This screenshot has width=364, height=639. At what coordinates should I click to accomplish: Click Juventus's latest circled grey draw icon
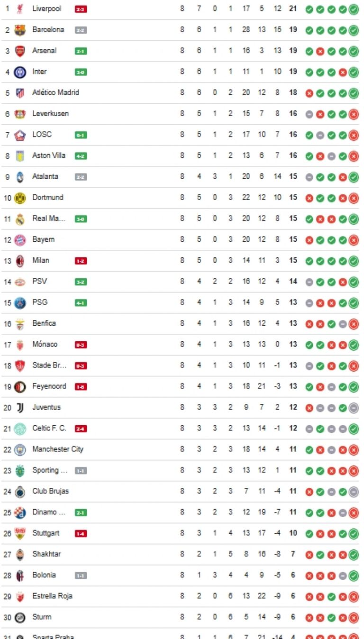[354, 408]
